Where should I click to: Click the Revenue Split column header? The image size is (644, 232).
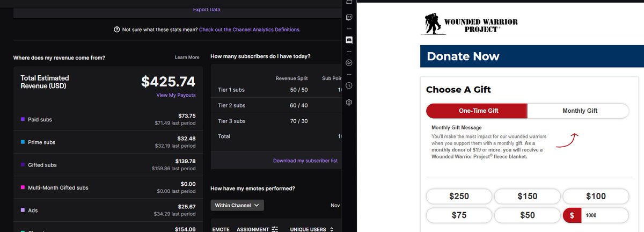(292, 78)
